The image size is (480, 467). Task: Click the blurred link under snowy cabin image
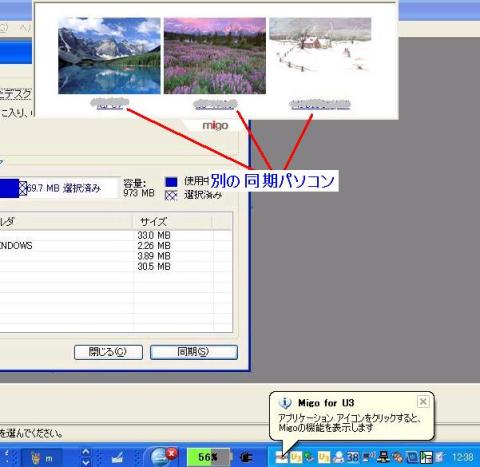320,105
